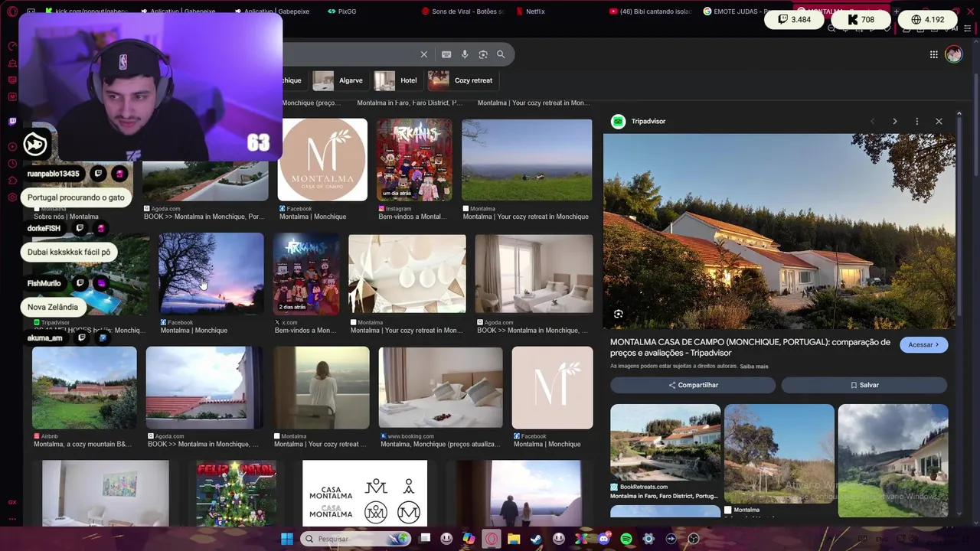980x551 pixels.
Task: Clear the Google search box text
Action: click(x=423, y=54)
